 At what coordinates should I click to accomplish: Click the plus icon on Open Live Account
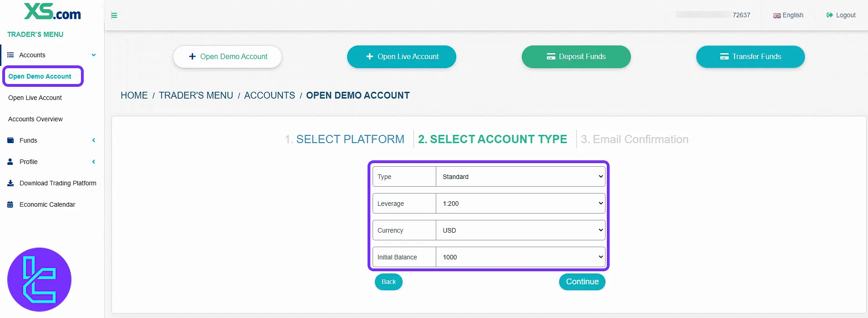[x=370, y=57]
